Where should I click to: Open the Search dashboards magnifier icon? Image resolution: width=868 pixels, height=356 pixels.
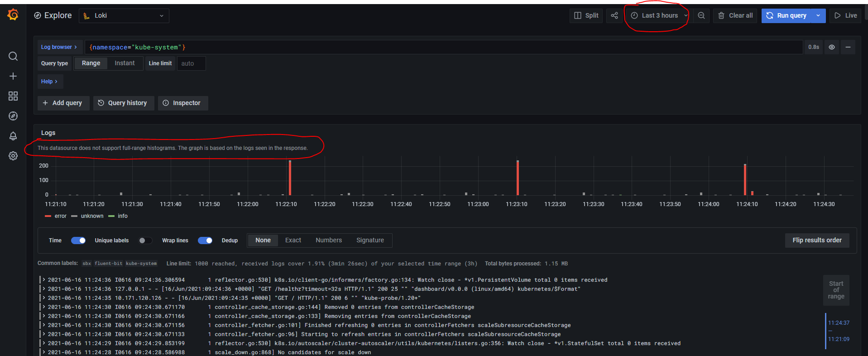[13, 56]
